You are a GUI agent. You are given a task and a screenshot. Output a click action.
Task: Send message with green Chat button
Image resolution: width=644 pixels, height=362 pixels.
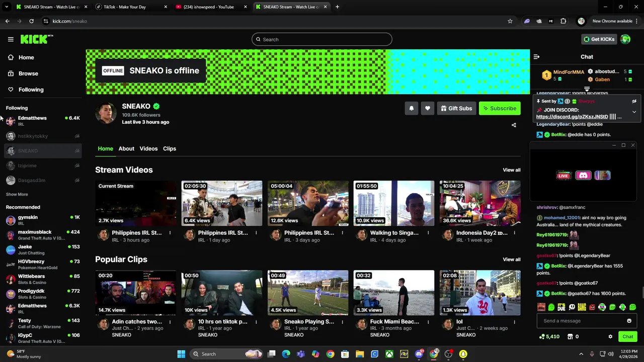point(627,336)
